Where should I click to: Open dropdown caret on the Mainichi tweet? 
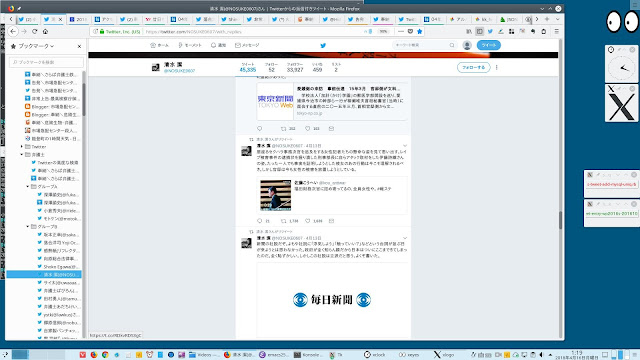coord(405,238)
